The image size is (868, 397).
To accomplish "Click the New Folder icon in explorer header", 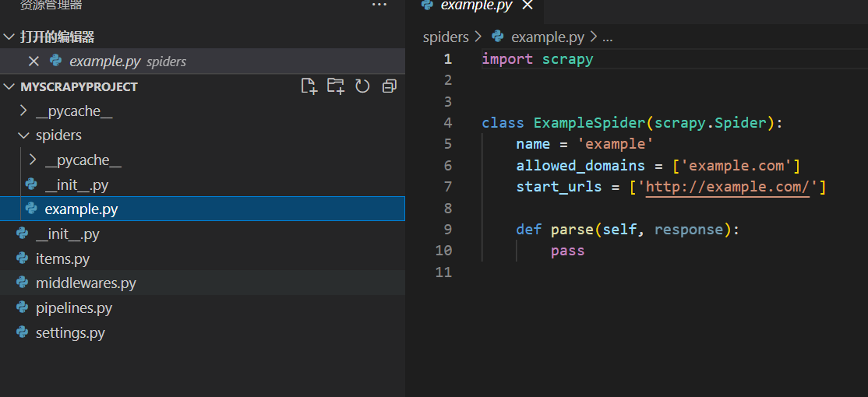I will click(x=336, y=86).
